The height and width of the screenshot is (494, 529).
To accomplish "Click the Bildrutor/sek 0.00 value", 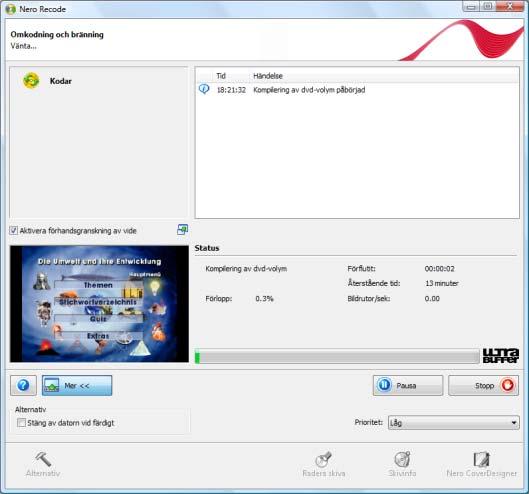I will coord(432,299).
